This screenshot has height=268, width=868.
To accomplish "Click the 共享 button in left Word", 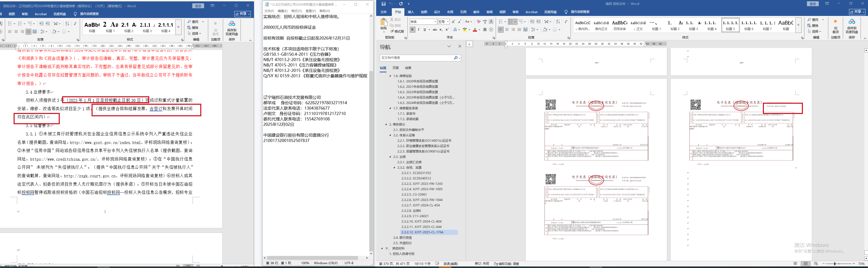I will point(243,14).
